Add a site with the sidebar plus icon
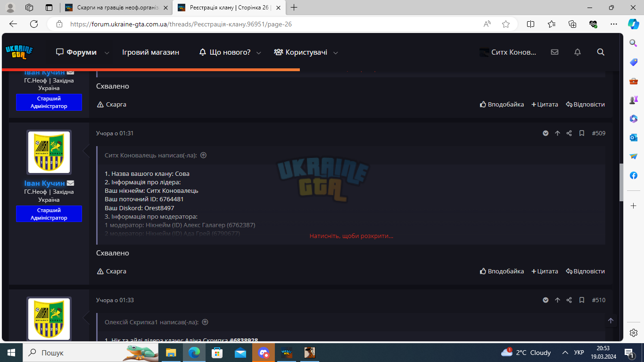This screenshot has height=362, width=644. (634, 206)
